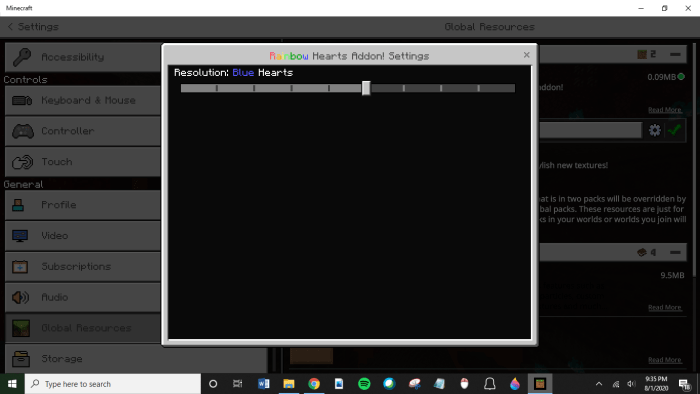Select the Touch settings icon
This screenshot has height=394, width=700.
[x=22, y=162]
